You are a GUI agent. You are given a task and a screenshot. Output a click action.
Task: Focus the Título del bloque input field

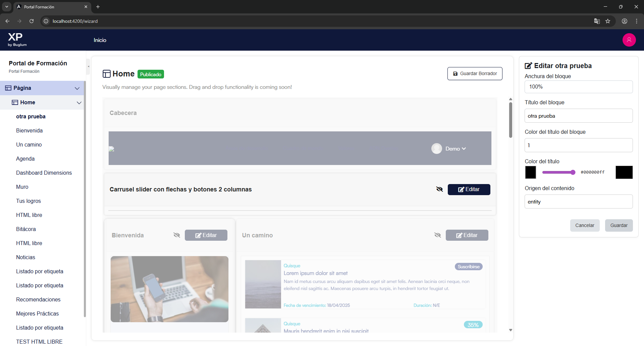(x=579, y=116)
